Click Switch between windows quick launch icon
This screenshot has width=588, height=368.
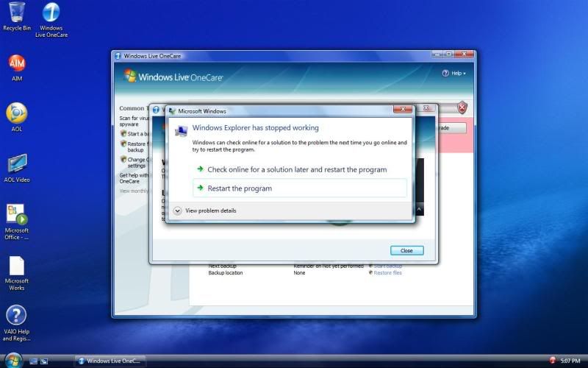[44, 361]
